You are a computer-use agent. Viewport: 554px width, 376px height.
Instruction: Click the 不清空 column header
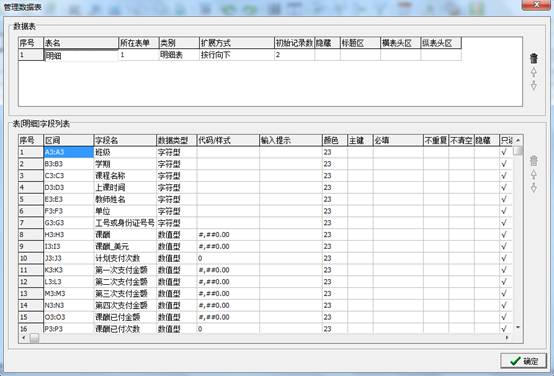[x=461, y=140]
